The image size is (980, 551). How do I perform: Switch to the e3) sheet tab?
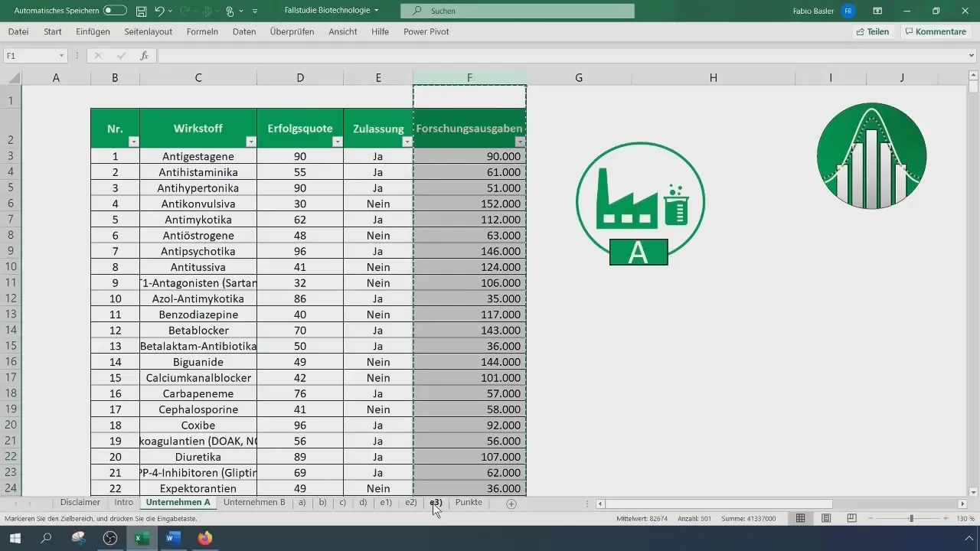tap(436, 503)
